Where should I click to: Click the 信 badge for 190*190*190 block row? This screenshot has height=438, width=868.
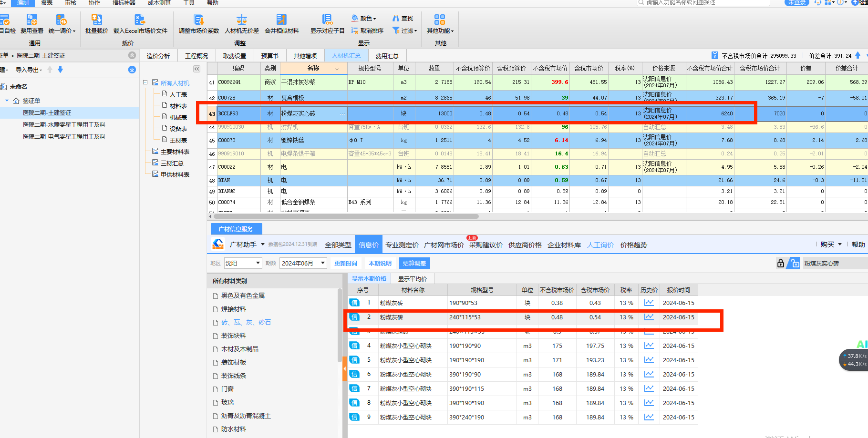[x=354, y=360]
